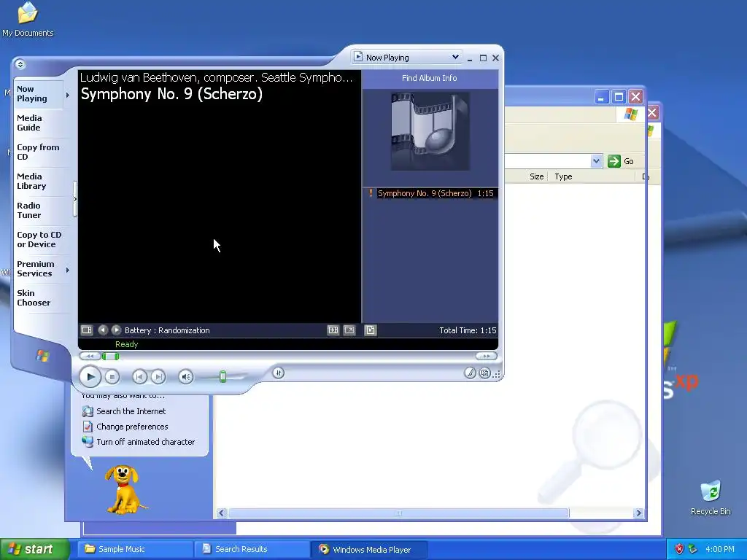This screenshot has width=747, height=560.
Task: Switch video to full screen icon
Action: pyautogui.click(x=349, y=330)
